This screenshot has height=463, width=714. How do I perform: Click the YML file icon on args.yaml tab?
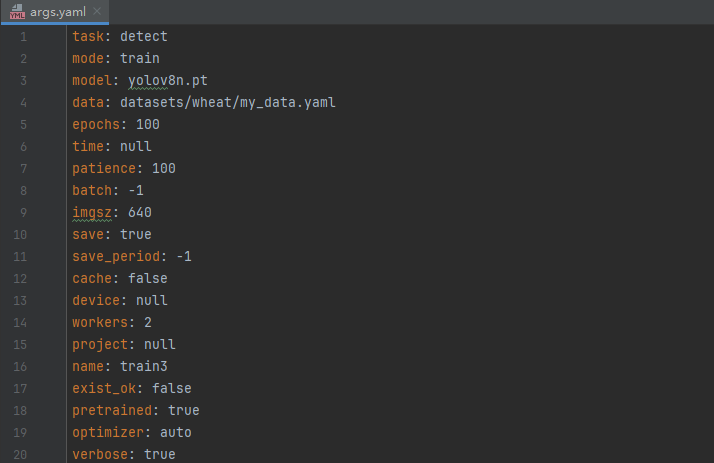pyautogui.click(x=17, y=12)
